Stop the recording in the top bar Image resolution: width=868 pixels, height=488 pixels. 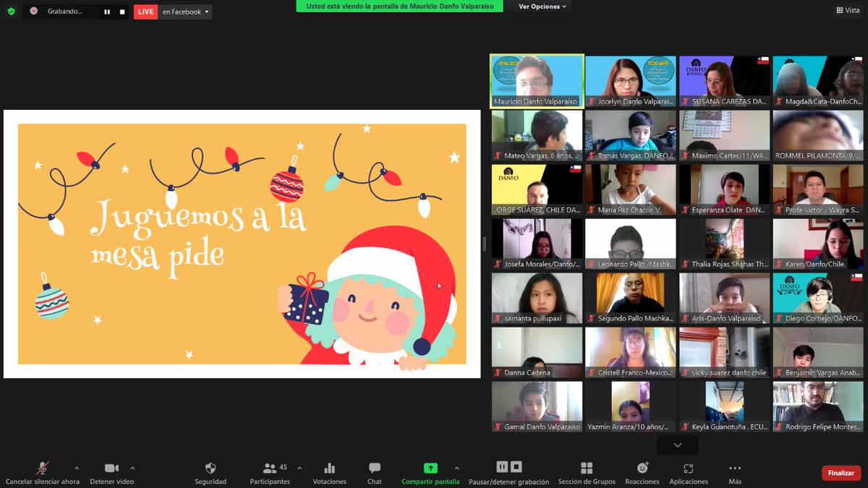click(x=122, y=12)
